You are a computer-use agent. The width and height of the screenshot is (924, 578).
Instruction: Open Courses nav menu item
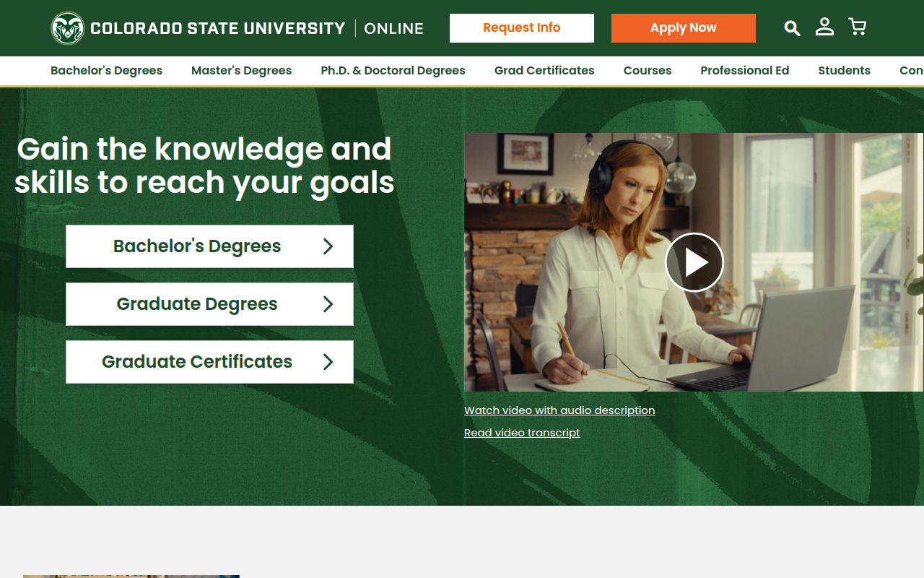[x=648, y=71]
